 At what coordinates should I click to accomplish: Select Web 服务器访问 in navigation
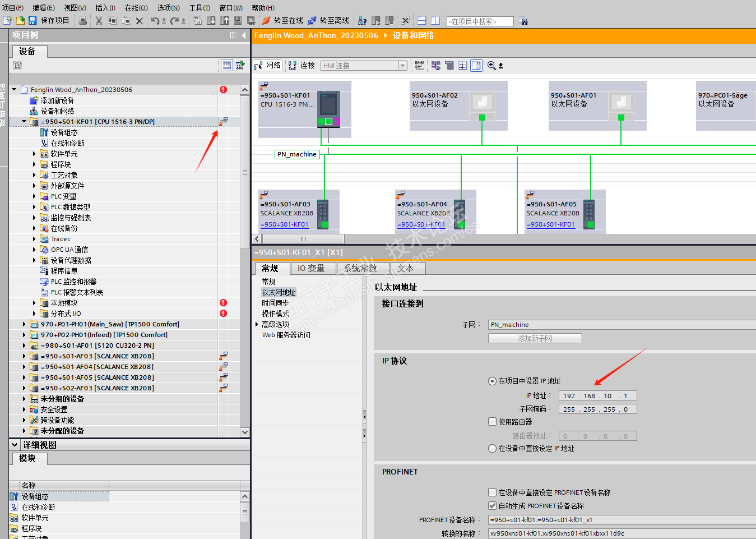[286, 335]
